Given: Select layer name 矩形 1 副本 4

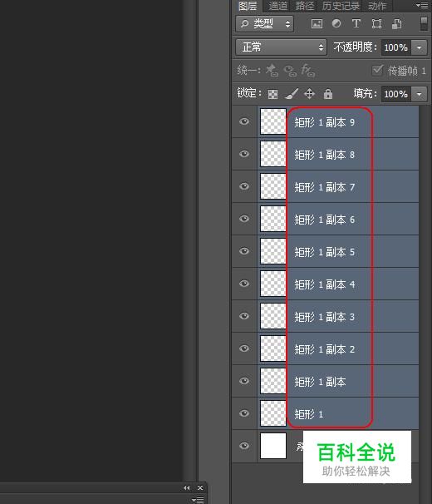Looking at the screenshot, I should 325,284.
